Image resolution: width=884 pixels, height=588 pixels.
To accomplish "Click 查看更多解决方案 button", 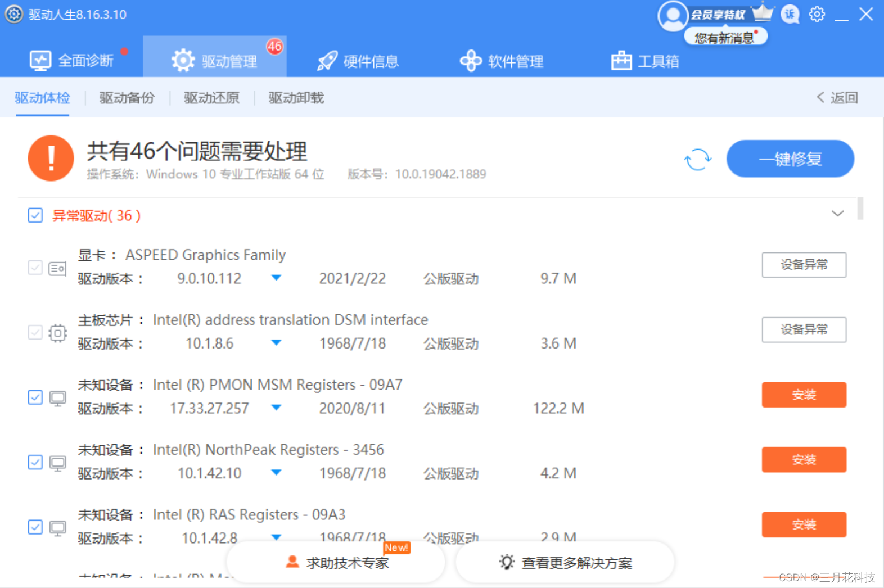I will click(x=565, y=562).
